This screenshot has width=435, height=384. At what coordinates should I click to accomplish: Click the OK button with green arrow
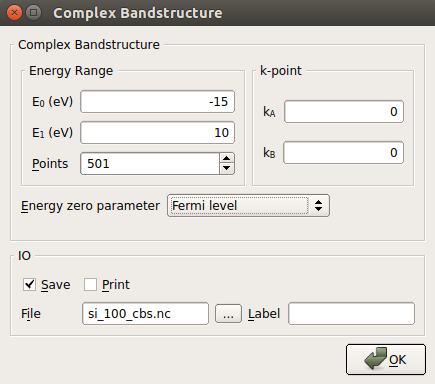[x=386, y=360]
